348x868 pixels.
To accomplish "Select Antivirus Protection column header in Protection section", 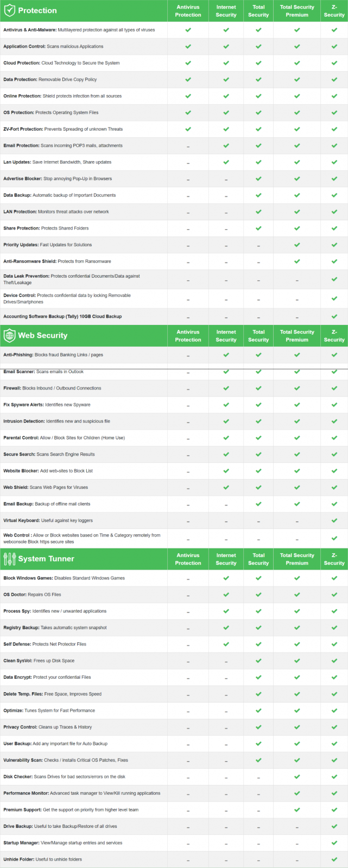I will click(188, 11).
